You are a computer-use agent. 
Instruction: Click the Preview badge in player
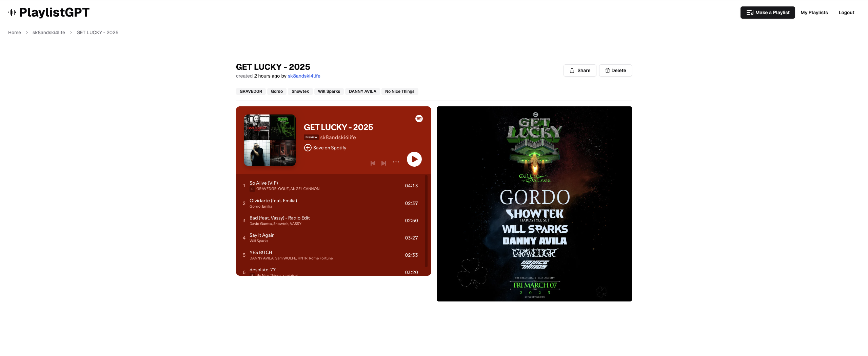click(x=311, y=137)
